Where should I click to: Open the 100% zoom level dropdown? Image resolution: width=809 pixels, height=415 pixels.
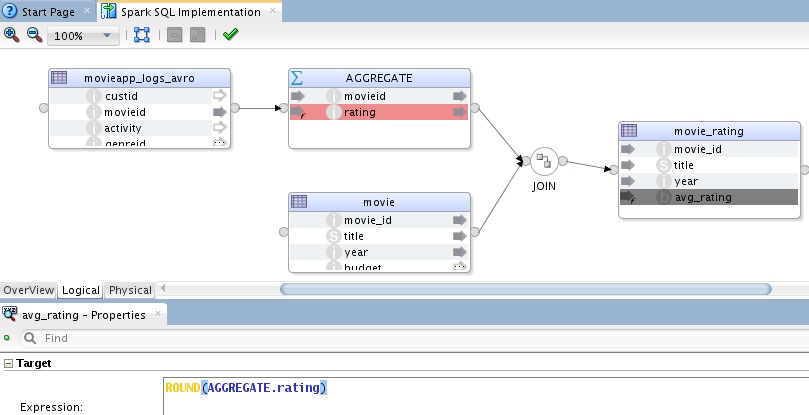83,36
